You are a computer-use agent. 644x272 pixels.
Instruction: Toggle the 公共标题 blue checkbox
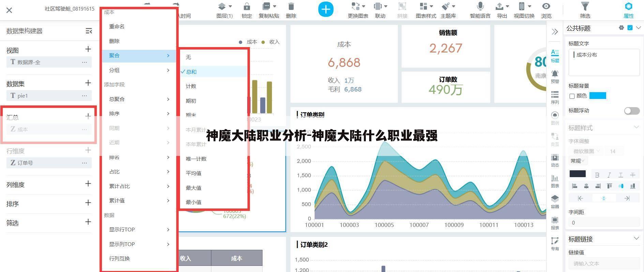tap(630, 28)
